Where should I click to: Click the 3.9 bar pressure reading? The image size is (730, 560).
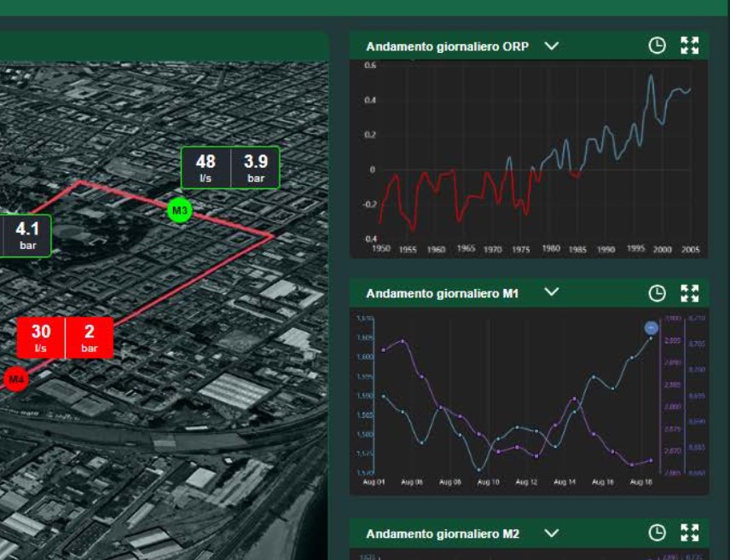point(256,167)
